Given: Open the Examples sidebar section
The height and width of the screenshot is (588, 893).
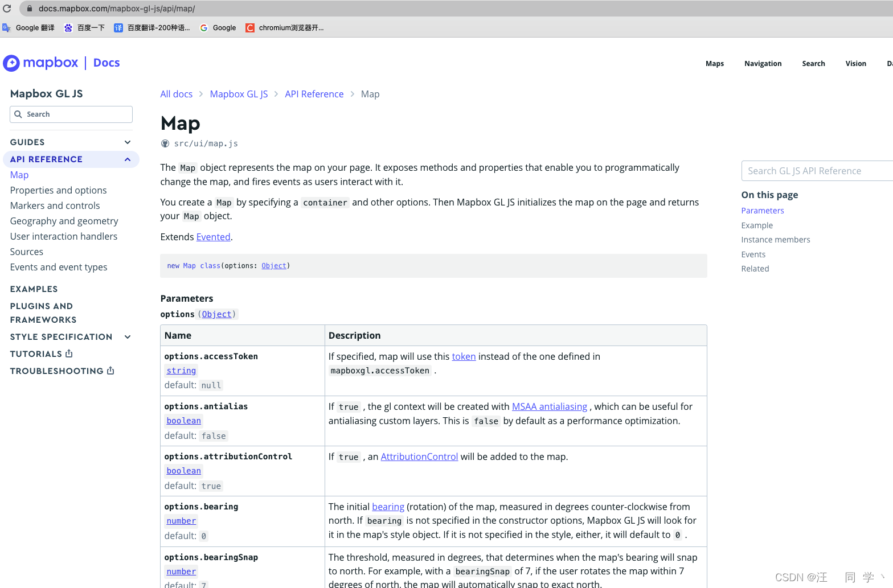Looking at the screenshot, I should pyautogui.click(x=34, y=289).
